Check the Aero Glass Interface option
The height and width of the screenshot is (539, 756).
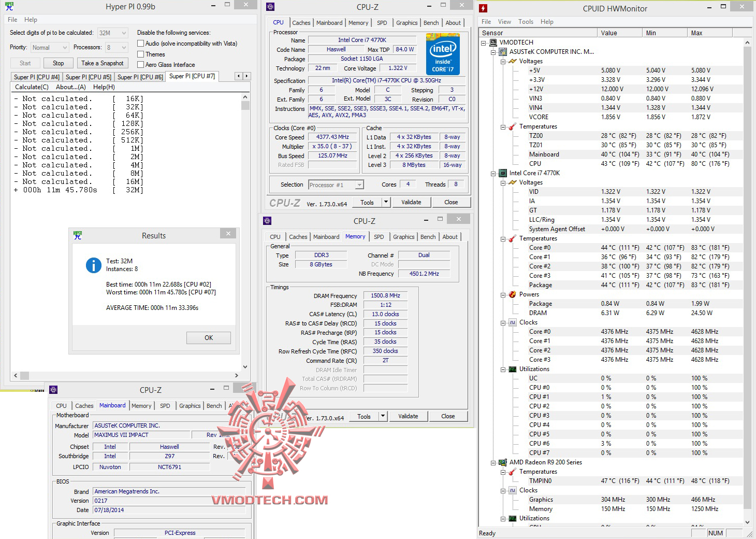click(140, 64)
